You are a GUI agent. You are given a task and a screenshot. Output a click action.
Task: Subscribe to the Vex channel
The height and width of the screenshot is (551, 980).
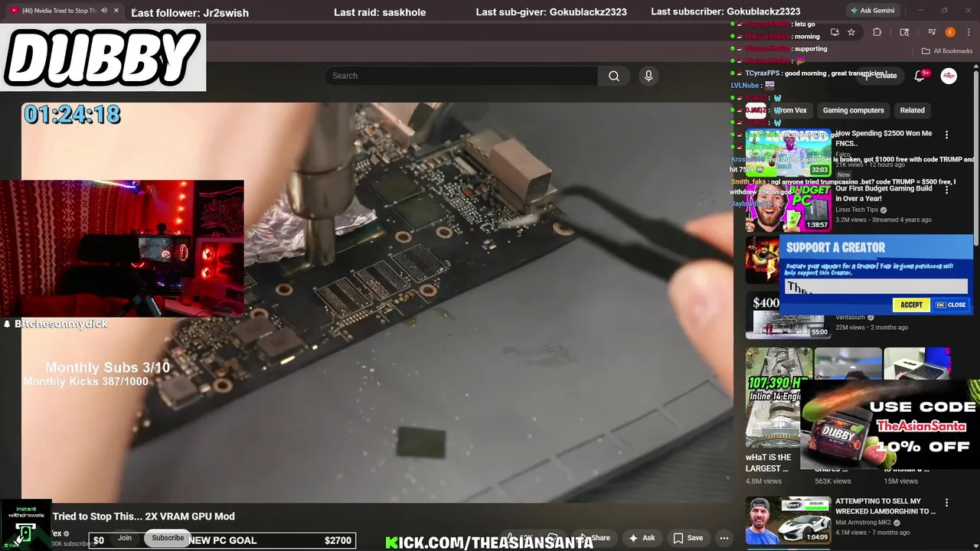[x=167, y=538]
